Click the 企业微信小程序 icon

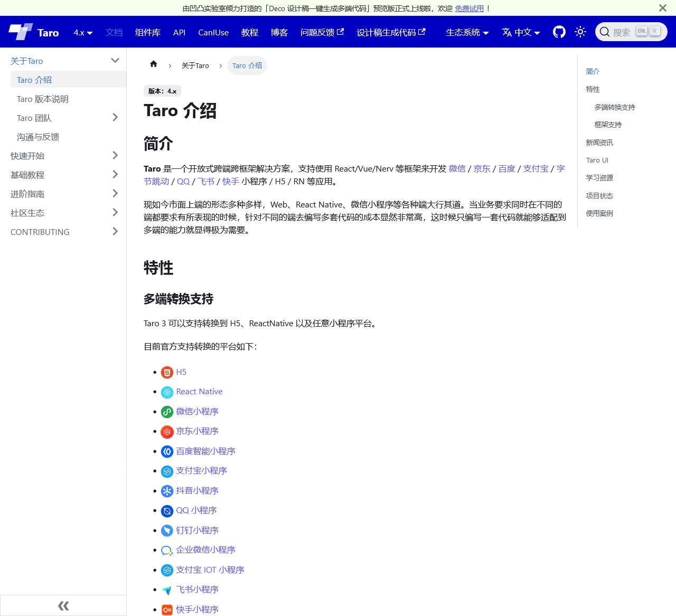tap(167, 551)
